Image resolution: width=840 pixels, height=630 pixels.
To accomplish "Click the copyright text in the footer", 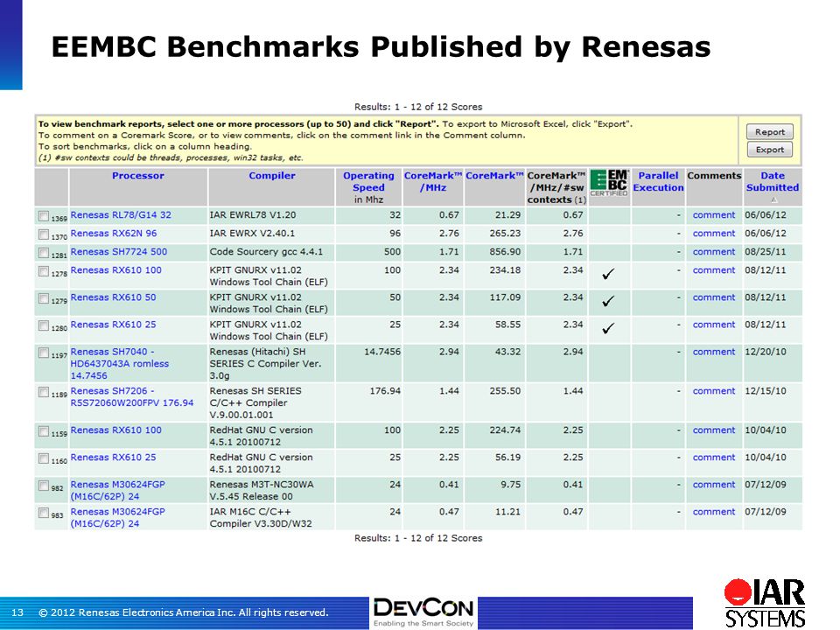I will coord(183,612).
